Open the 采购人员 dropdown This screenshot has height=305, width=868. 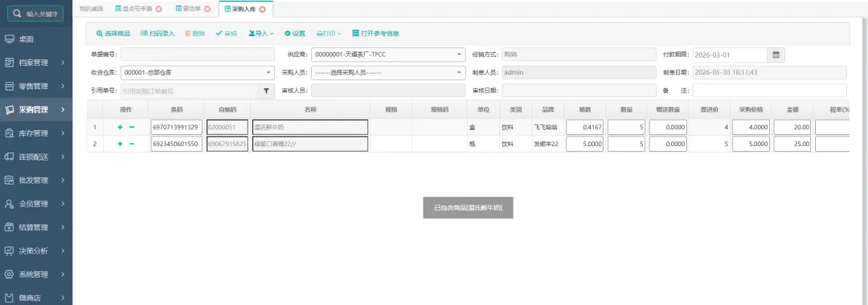pos(389,72)
